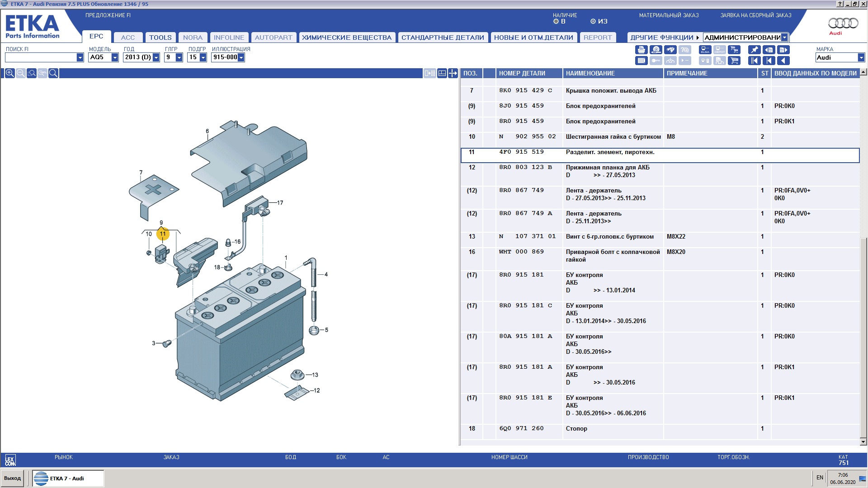
Task: Open the СТАНДАРТНЫЕ ДЕТАЛИ tab
Action: [443, 38]
